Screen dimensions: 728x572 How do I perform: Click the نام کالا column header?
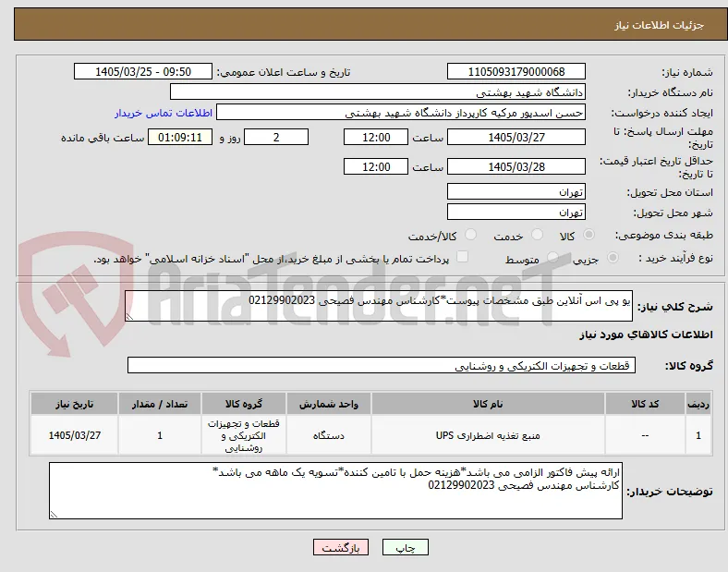coord(488,404)
